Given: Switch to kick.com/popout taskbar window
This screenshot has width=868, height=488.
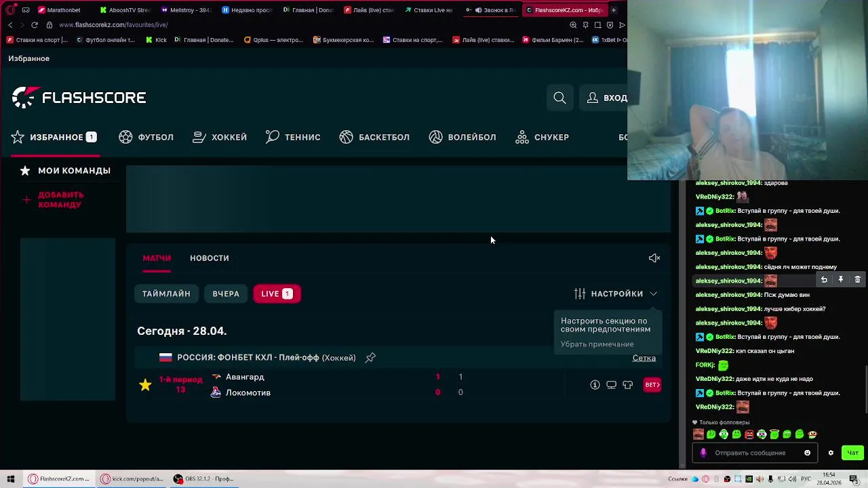Looking at the screenshot, I should pyautogui.click(x=132, y=479).
